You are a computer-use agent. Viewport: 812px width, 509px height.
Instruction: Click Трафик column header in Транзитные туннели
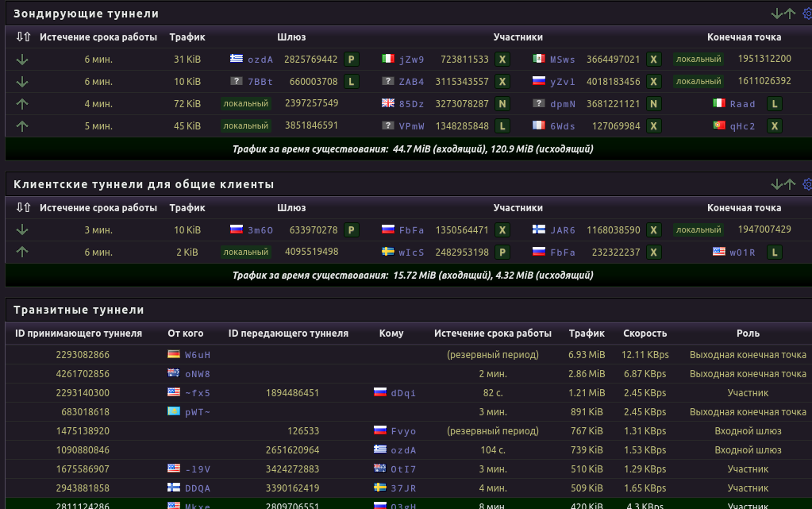pos(587,334)
